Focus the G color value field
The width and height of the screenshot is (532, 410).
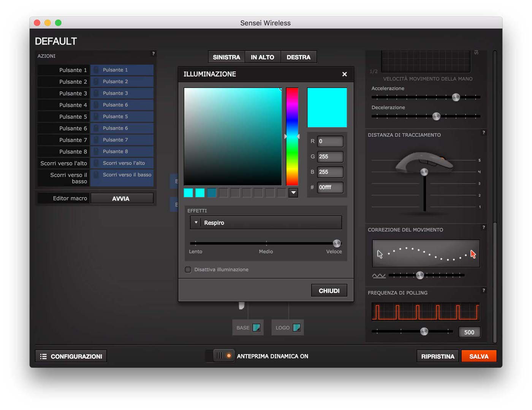click(330, 157)
